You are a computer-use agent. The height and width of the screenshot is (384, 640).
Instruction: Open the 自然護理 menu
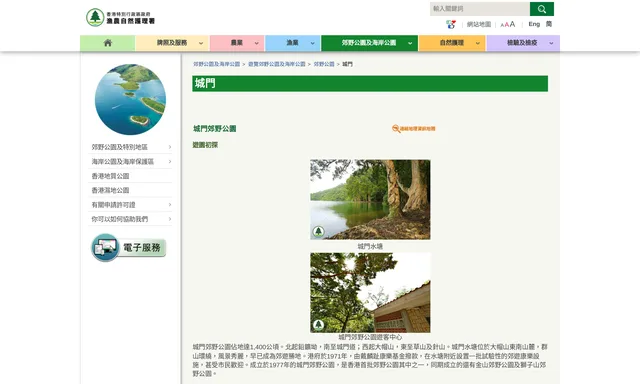(x=452, y=43)
